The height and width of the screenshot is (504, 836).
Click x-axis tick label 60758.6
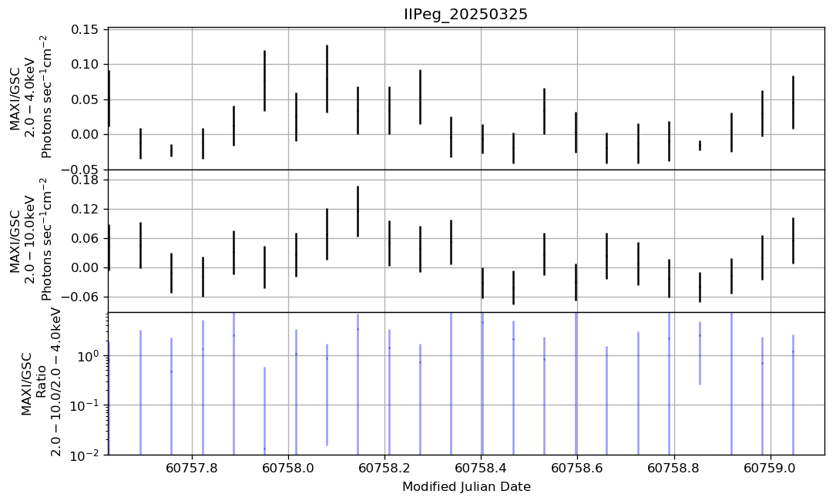[x=577, y=469]
